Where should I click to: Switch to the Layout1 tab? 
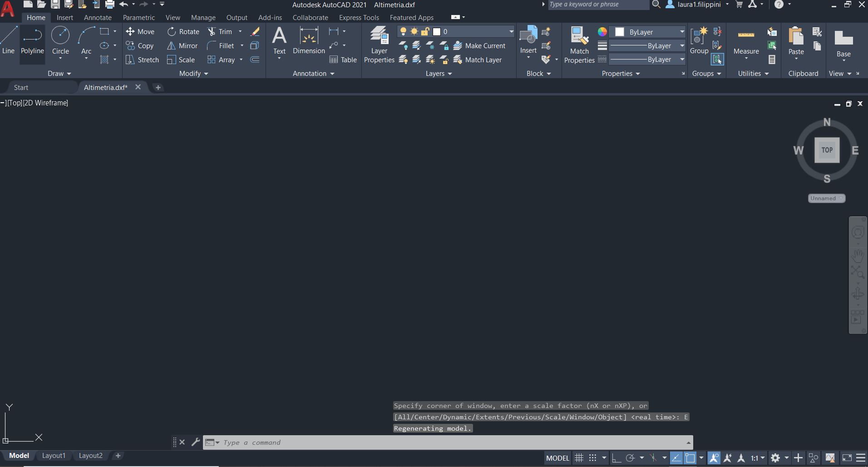pos(54,455)
